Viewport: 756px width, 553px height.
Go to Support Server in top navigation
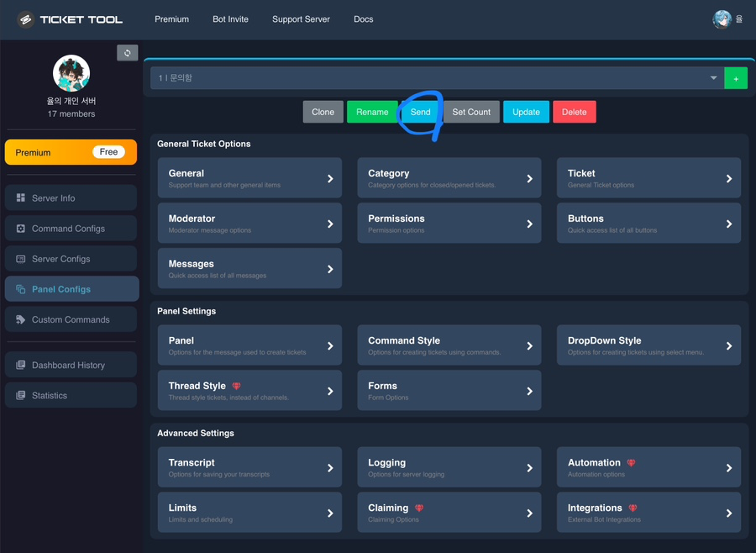point(301,19)
